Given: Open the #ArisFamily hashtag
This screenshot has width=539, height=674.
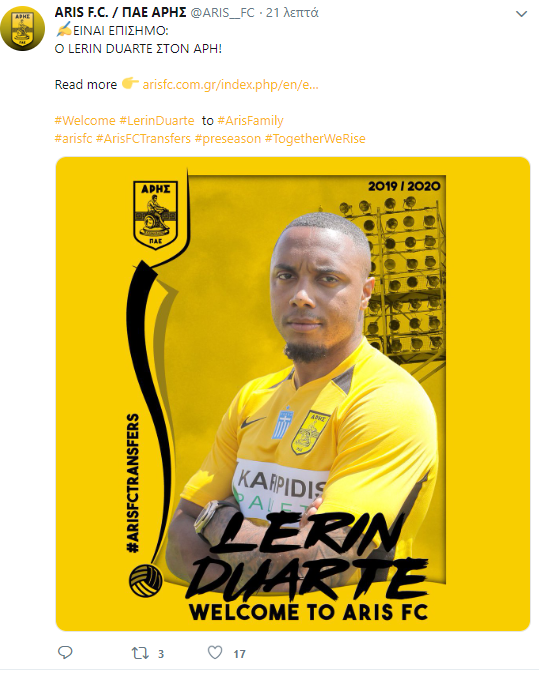Looking at the screenshot, I should 251,121.
